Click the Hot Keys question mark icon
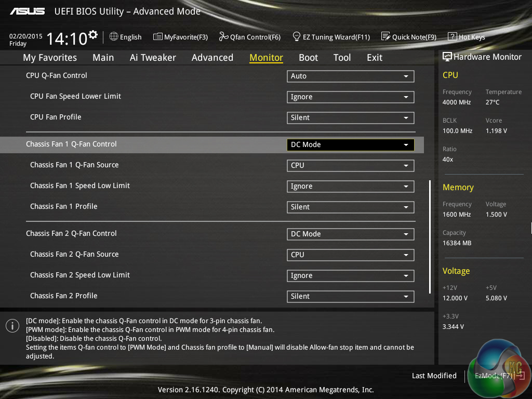The image size is (532, 399). coord(453,36)
